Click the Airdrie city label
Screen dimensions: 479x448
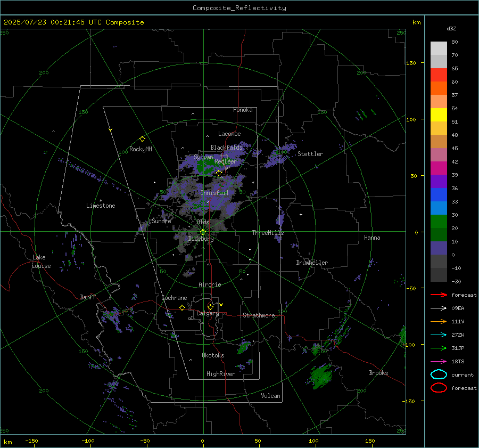click(210, 284)
